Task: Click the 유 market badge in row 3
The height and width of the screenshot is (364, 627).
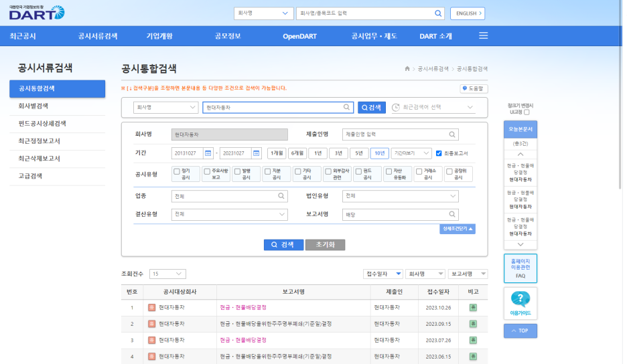Action: [x=151, y=341]
